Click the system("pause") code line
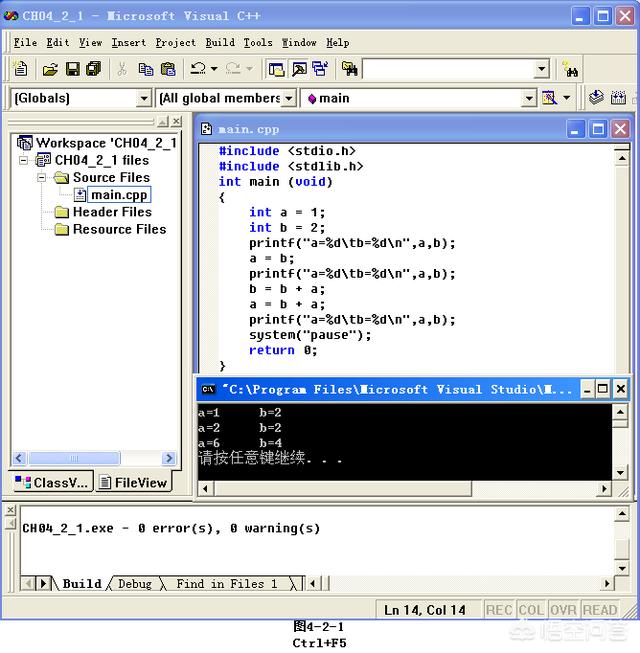The image size is (640, 653). (x=310, y=335)
